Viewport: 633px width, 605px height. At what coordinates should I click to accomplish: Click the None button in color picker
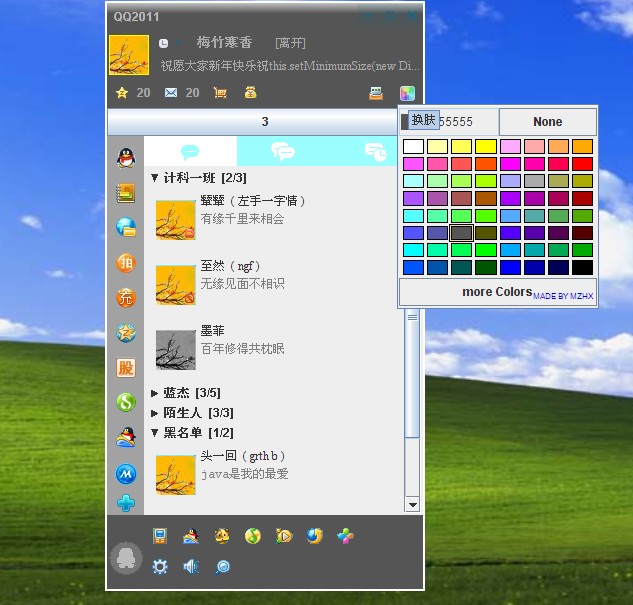point(547,122)
